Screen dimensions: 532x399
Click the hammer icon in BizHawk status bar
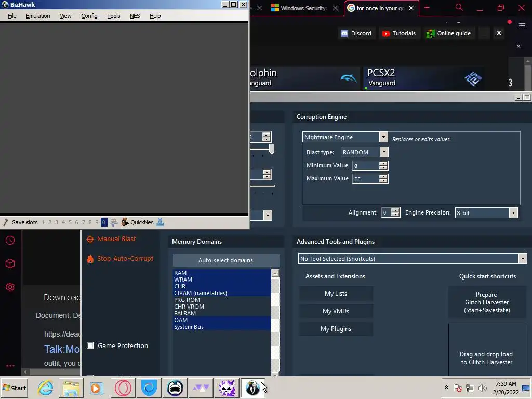[5, 222]
